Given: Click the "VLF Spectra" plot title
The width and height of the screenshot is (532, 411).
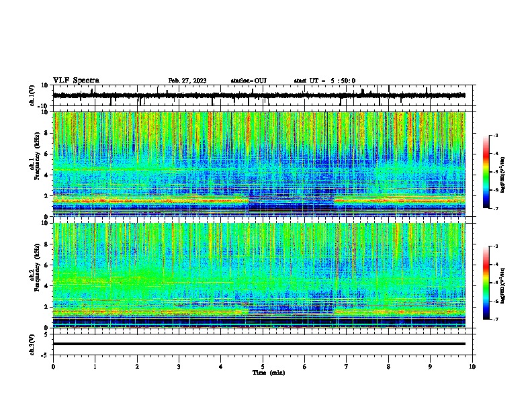Looking at the screenshot, I should [76, 81].
